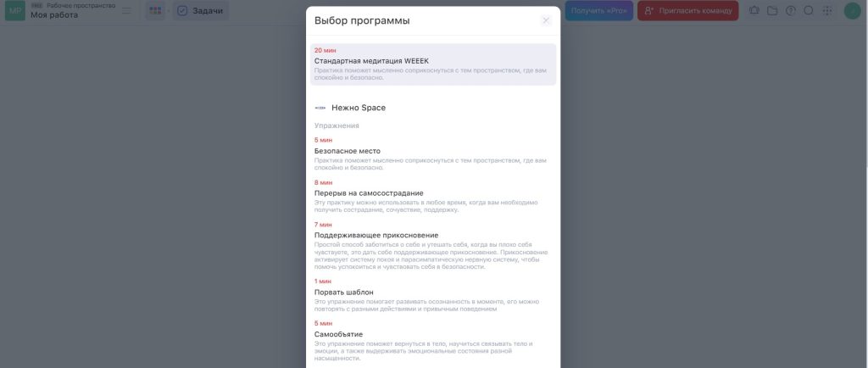Open the «Задачи» tab
The height and width of the screenshot is (368, 868).
pyautogui.click(x=201, y=10)
